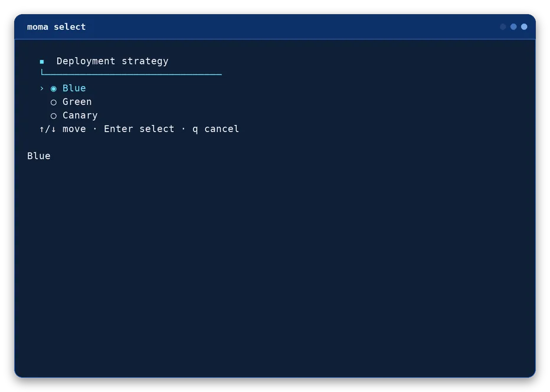Select the Blue radio option
Screen dimensions: 550x392
point(53,88)
